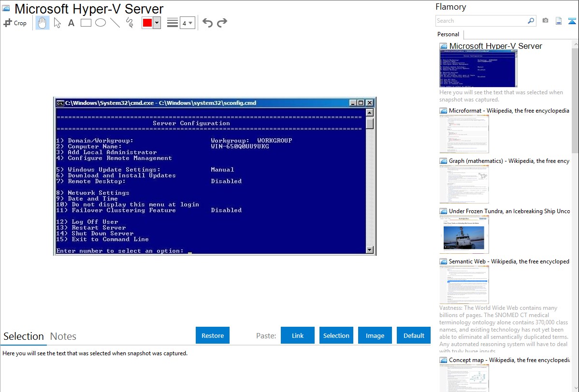Image resolution: width=579 pixels, height=392 pixels.
Task: Switch to the Notes tab
Action: tap(63, 336)
